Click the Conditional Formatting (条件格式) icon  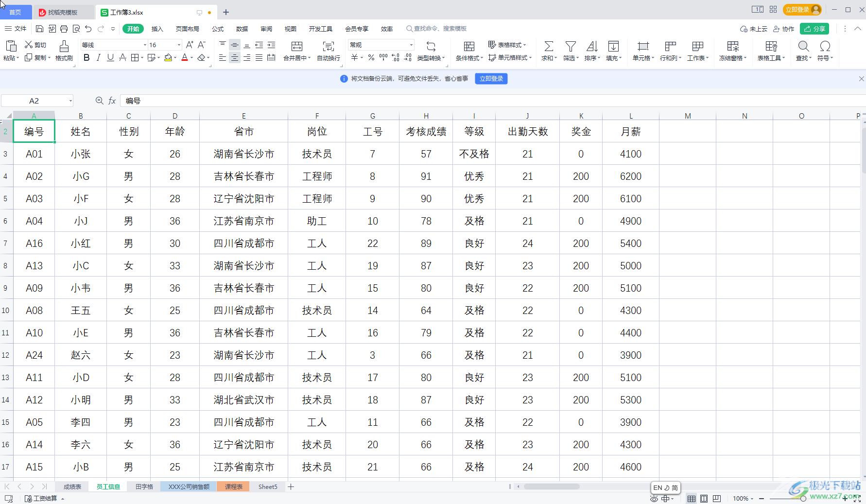coord(469,46)
